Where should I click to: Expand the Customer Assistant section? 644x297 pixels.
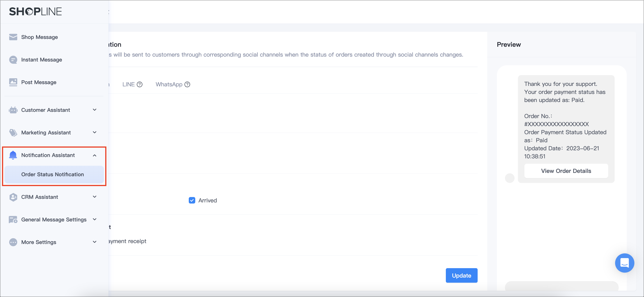(94, 110)
